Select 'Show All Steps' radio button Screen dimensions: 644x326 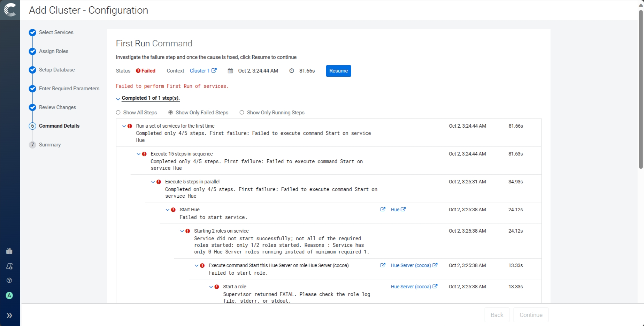tap(118, 112)
